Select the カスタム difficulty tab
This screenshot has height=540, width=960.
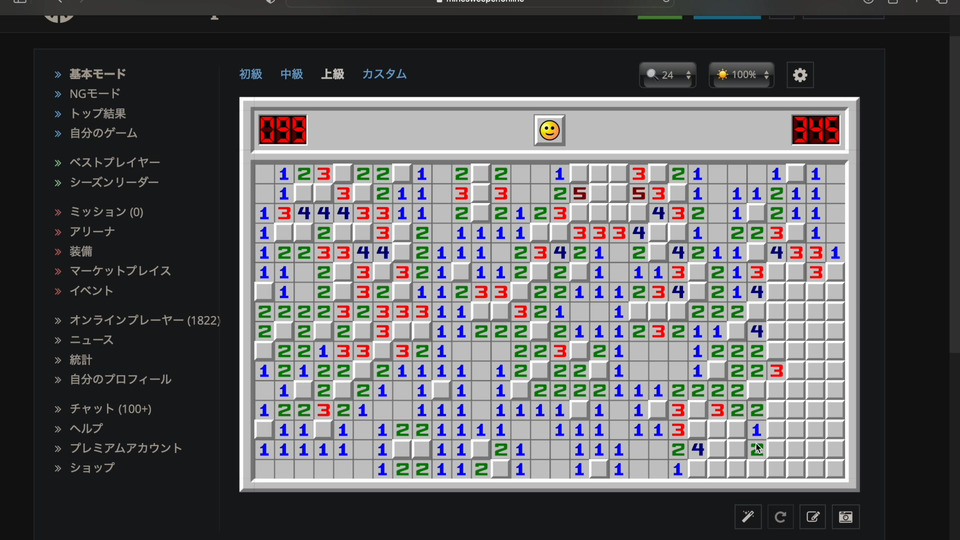point(384,74)
